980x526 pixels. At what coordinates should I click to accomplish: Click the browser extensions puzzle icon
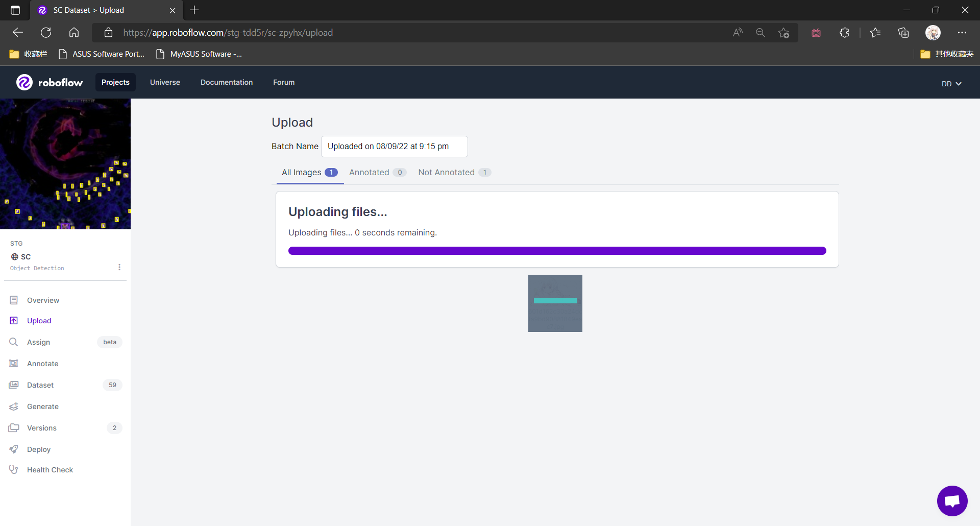(x=844, y=33)
